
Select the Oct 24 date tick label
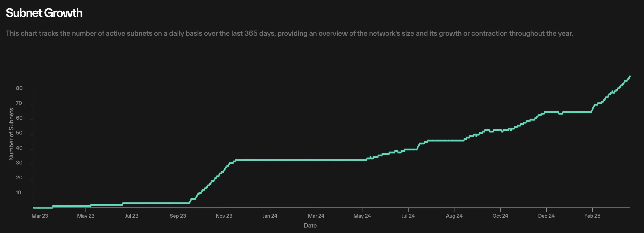(500, 216)
